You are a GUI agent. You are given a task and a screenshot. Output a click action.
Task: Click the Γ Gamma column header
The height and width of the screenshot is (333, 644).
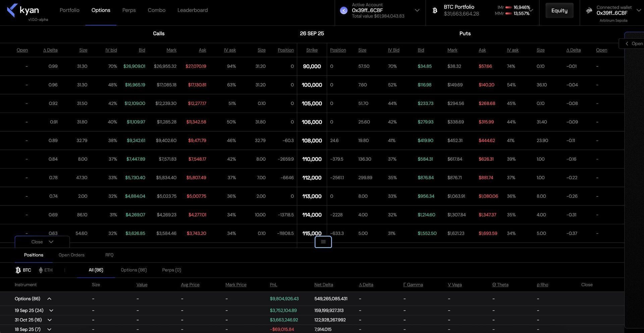point(413,285)
